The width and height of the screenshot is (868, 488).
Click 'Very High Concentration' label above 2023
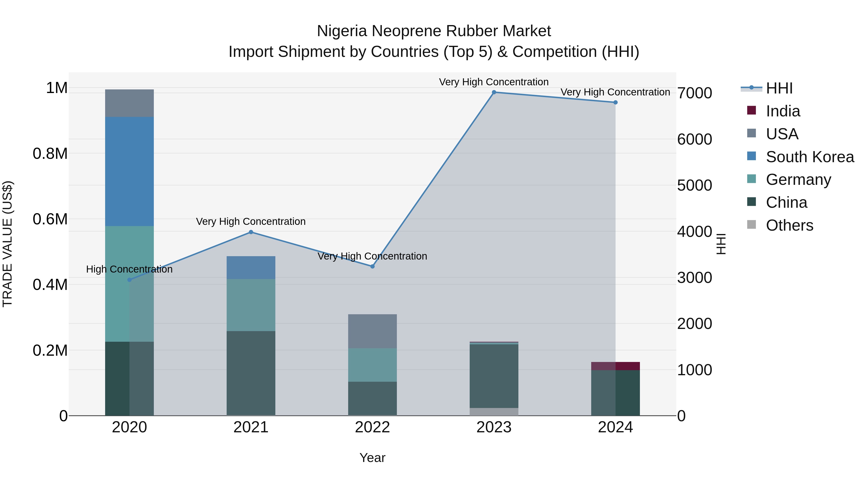pyautogui.click(x=494, y=82)
